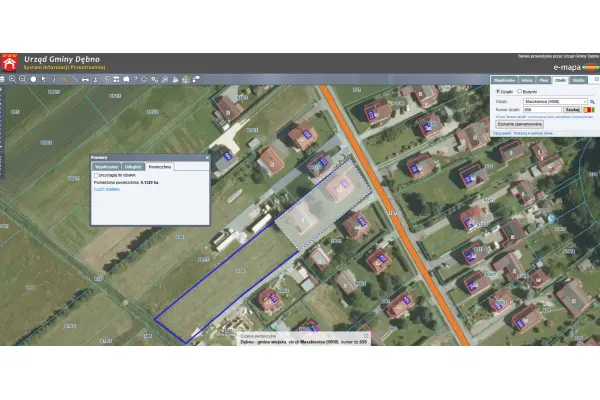Select the orange ruler measure tool
Screen dimensions: 600x400
tap(64, 79)
